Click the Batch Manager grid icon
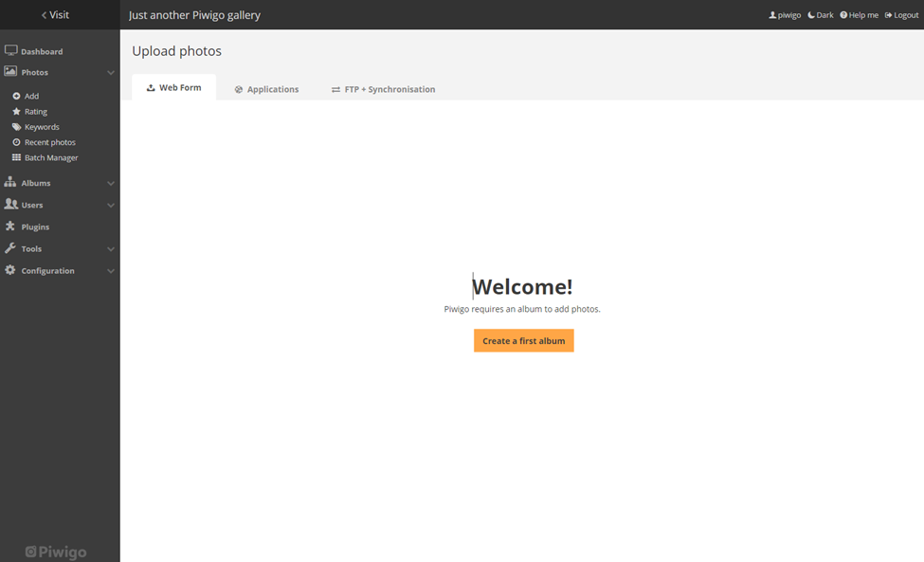Image resolution: width=924 pixels, height=562 pixels. pos(16,157)
